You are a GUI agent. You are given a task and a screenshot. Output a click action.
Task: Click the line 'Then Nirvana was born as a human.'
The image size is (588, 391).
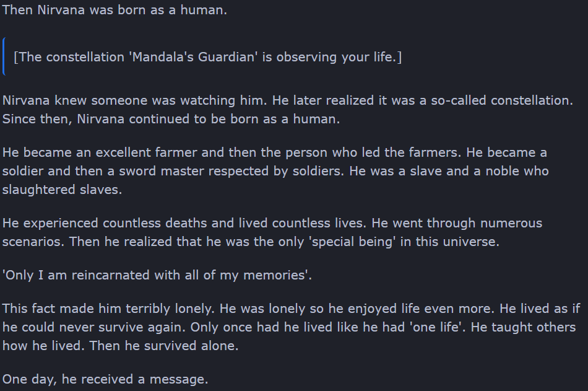coord(115,10)
